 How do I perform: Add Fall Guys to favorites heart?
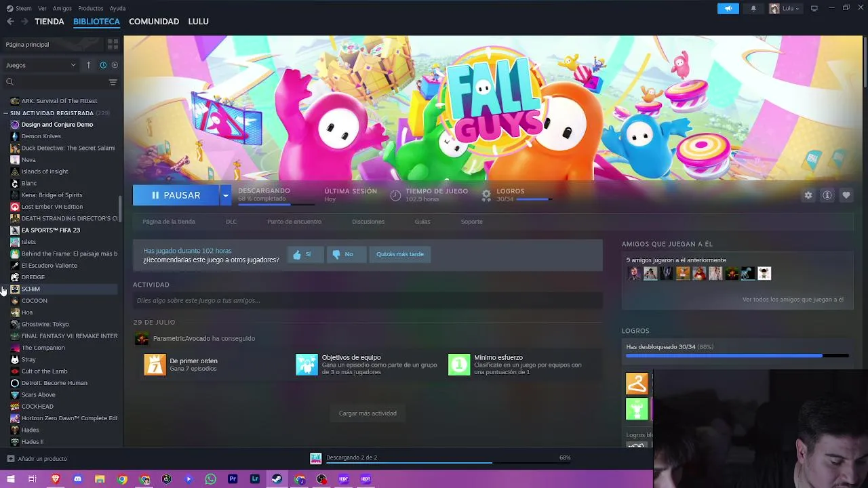846,195
